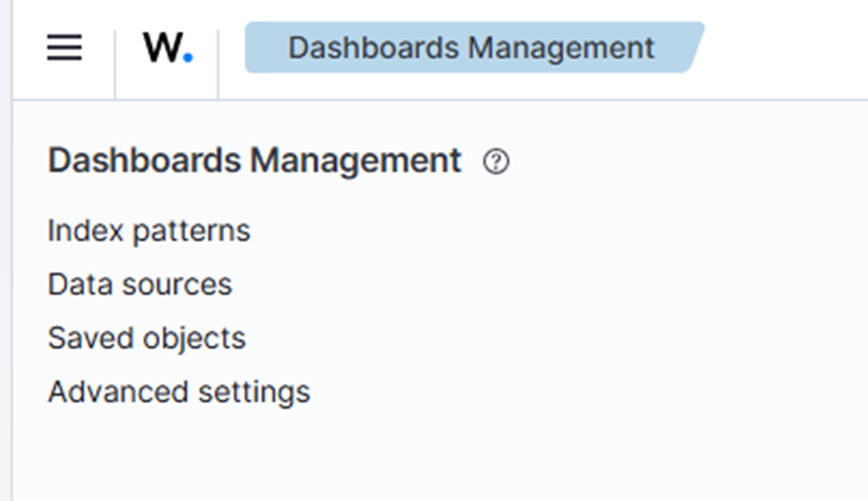The height and width of the screenshot is (501, 868).
Task: Choose Data sources from the sidebar list
Action: tap(140, 284)
